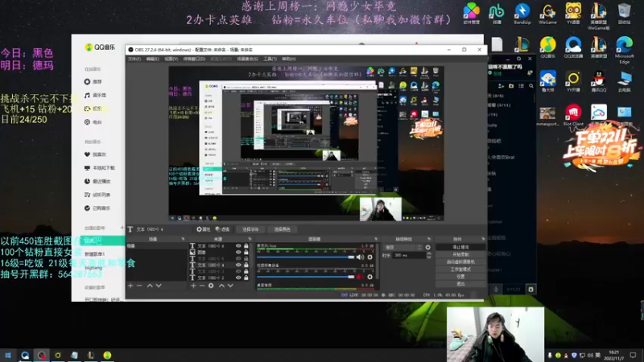Toggle visibility of the selected text (GDI+) 4 source

[238, 265]
